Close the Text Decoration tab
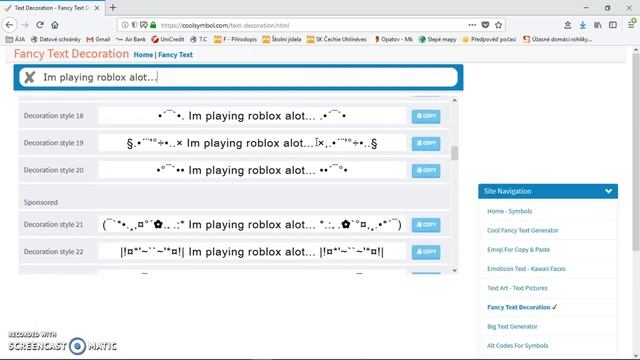 click(97, 8)
